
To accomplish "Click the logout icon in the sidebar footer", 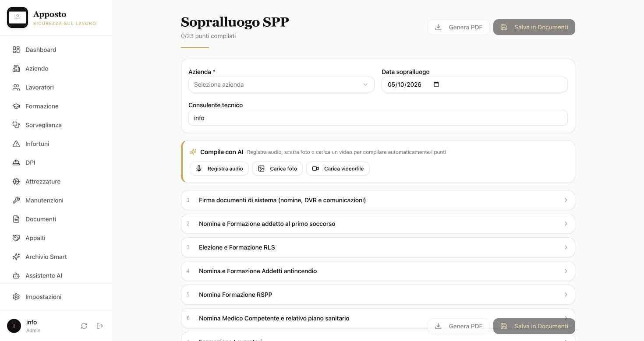I will click(x=100, y=326).
